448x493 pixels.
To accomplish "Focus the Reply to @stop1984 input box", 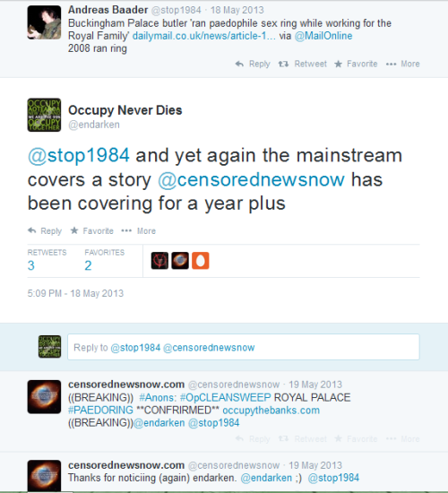I will (244, 347).
